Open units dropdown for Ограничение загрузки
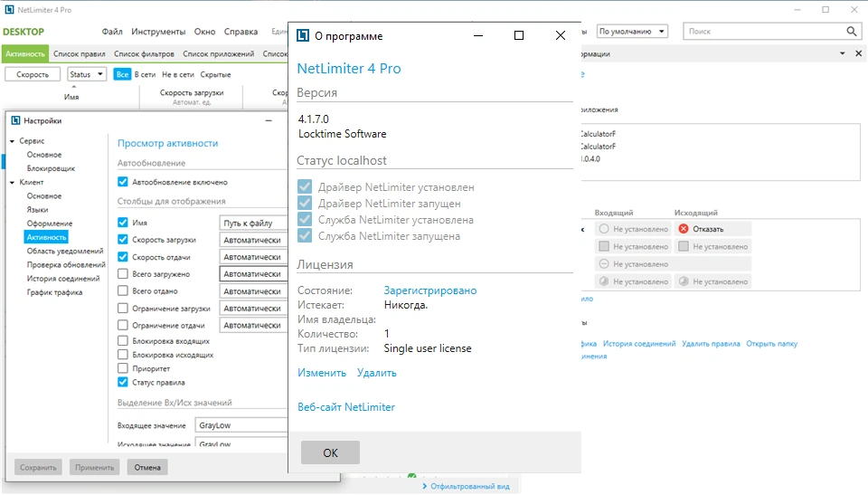 click(253, 309)
